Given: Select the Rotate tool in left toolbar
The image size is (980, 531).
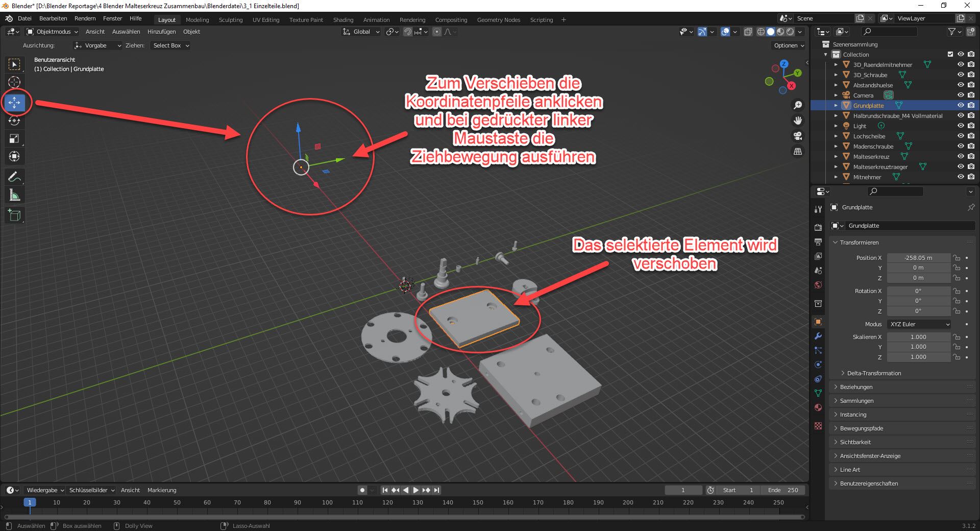Looking at the screenshot, I should click(14, 121).
